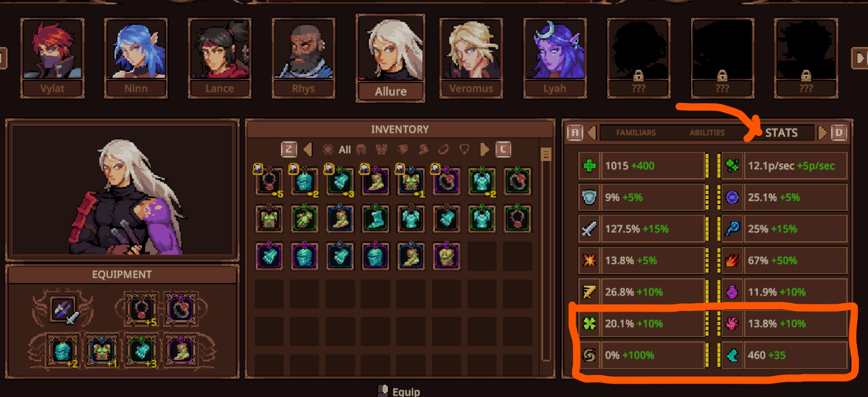Screen dimensions: 868x397
Task: Select equipped weapon slot with sword icon
Action: pyautogui.click(x=64, y=310)
